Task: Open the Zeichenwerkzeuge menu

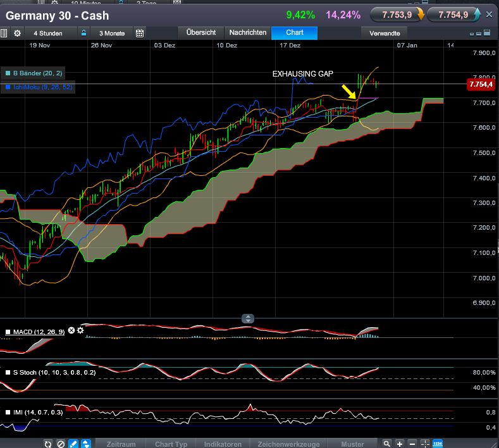Action: coord(288,444)
